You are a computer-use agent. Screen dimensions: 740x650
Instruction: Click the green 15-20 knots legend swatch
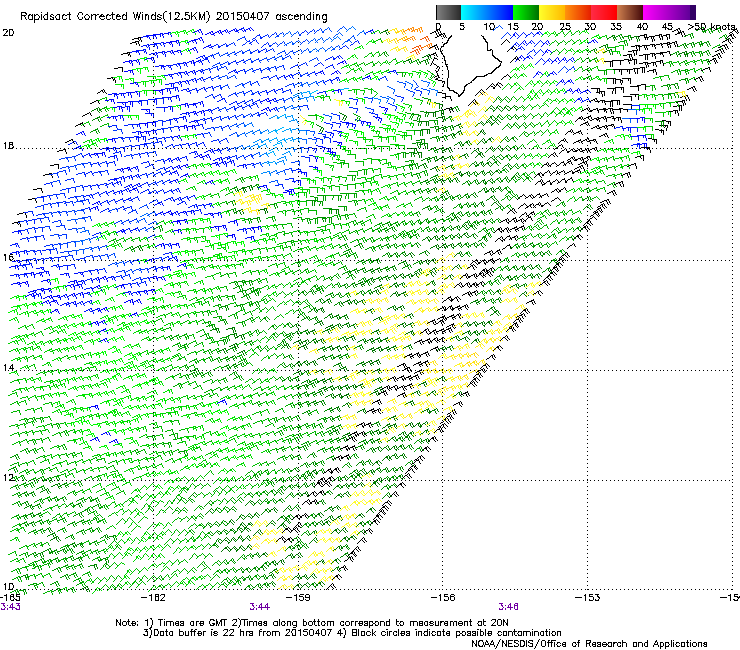tap(526, 12)
